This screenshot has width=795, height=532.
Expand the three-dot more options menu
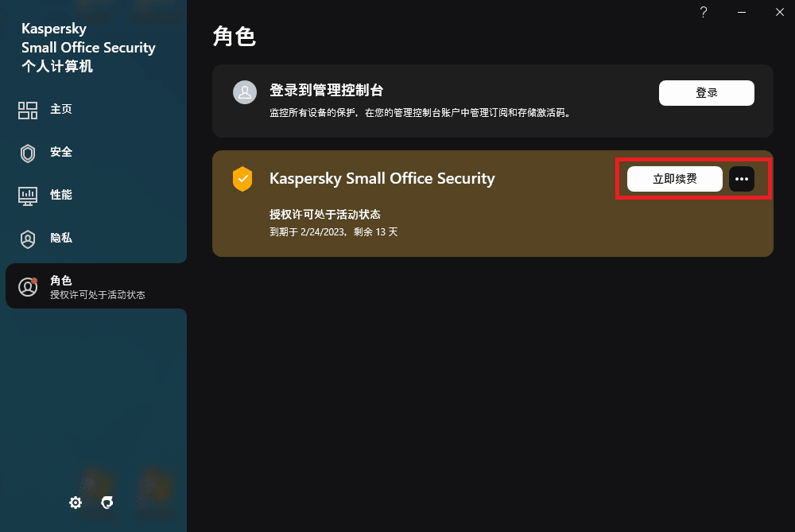click(x=742, y=179)
